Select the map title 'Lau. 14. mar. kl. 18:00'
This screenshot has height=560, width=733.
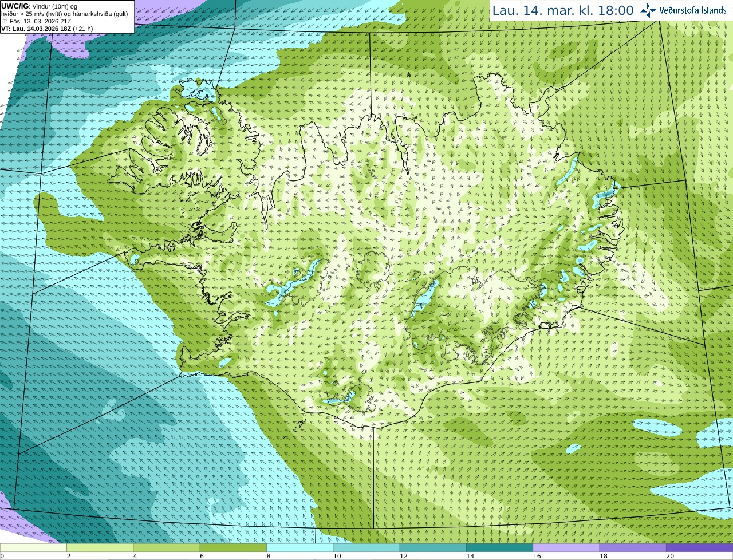pyautogui.click(x=563, y=10)
